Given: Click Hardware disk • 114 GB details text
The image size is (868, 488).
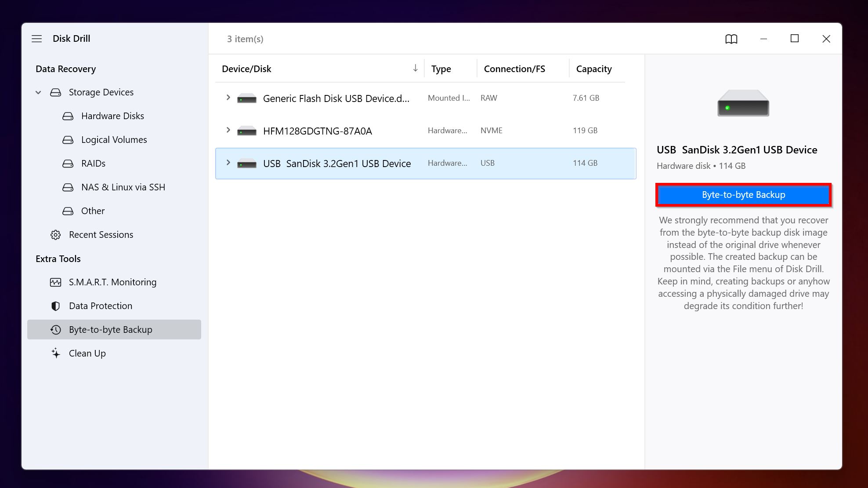Looking at the screenshot, I should [x=701, y=166].
